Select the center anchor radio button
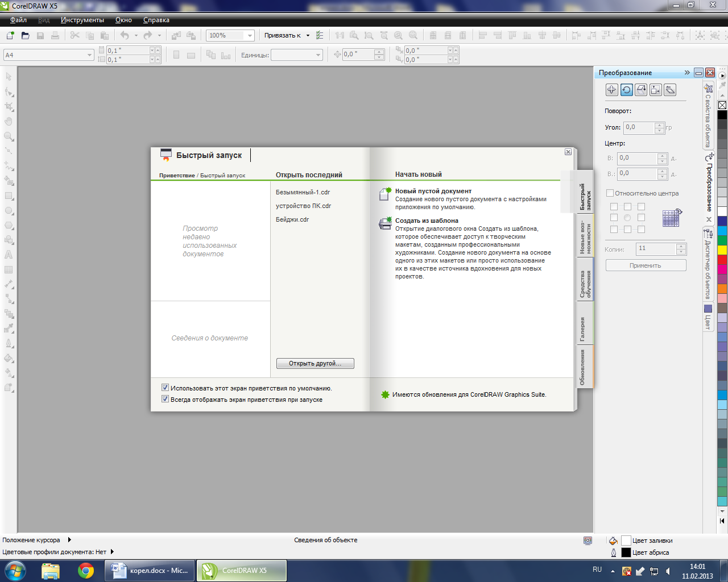This screenshot has height=582, width=728. click(x=627, y=218)
